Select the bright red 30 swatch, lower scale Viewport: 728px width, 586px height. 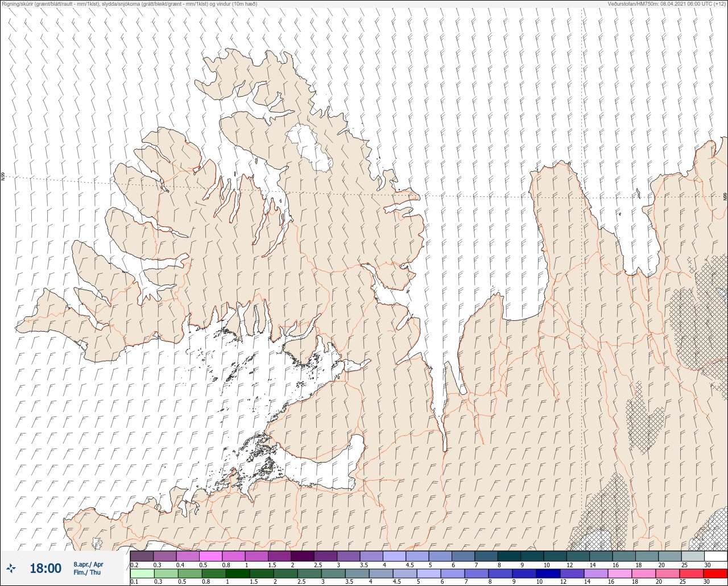tap(715, 573)
